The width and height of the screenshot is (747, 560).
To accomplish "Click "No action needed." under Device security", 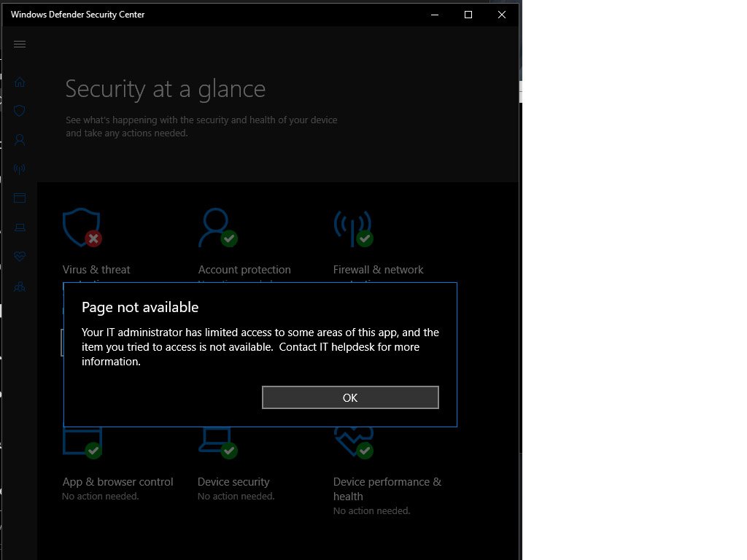I will point(236,496).
